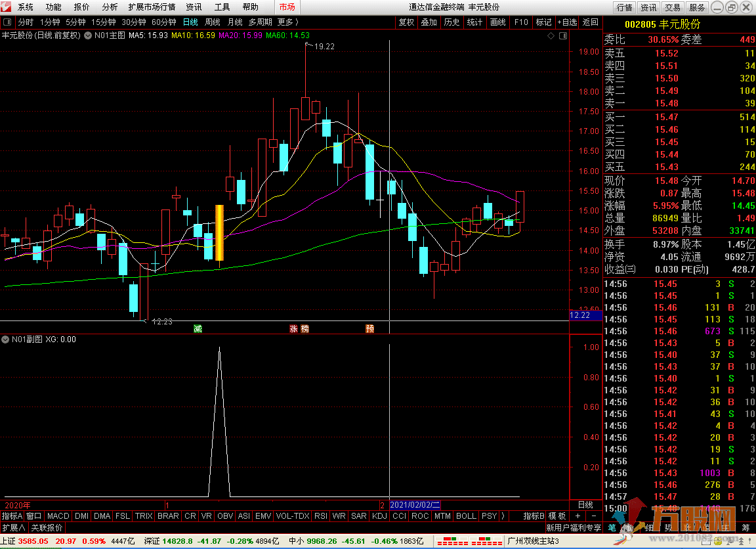Viewport: 756px width, 549px height.
Task: Select the KDJ indicator tab
Action: (379, 516)
